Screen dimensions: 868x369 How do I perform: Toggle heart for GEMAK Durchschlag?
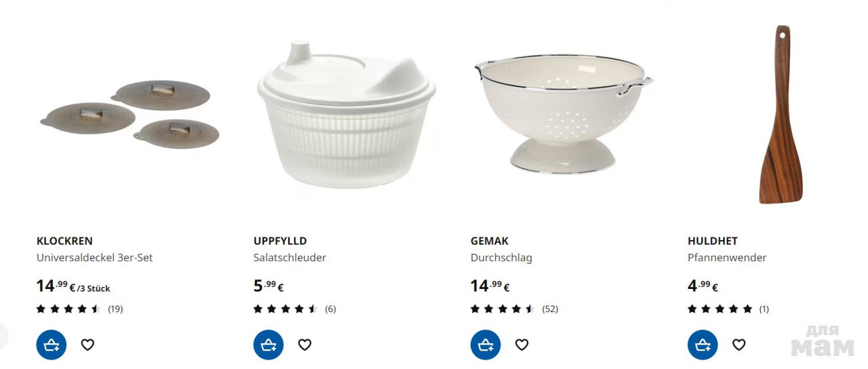(x=521, y=345)
